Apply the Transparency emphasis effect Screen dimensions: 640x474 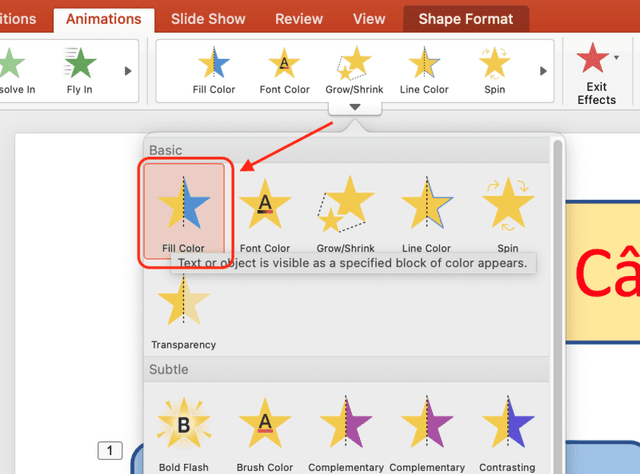(184, 312)
